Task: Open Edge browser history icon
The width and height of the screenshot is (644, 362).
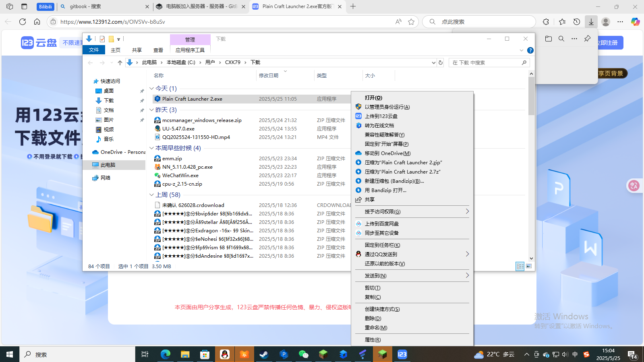Action: (577, 22)
